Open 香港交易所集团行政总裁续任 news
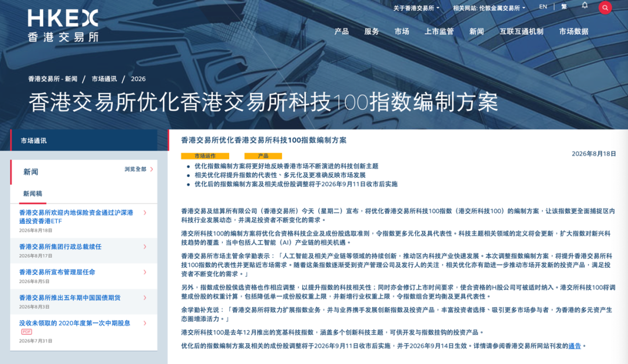The image size is (628, 364). pos(60,247)
